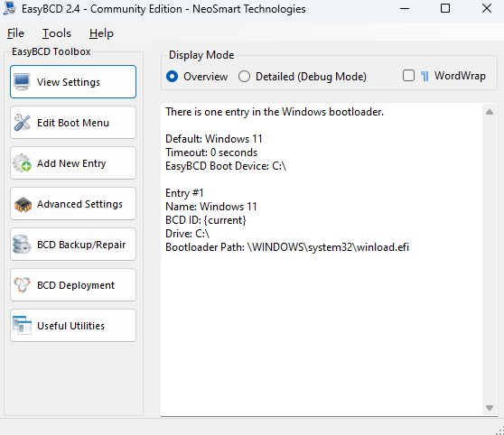504x435 pixels.
Task: Click the 'Entry #1' line
Action: click(184, 193)
